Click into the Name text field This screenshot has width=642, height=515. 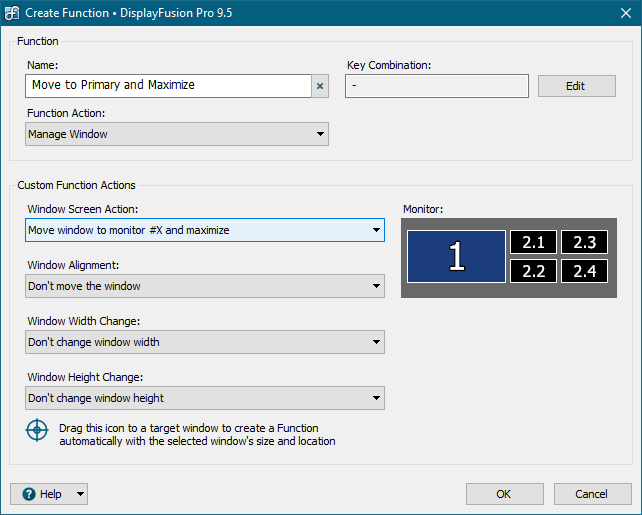(168, 86)
